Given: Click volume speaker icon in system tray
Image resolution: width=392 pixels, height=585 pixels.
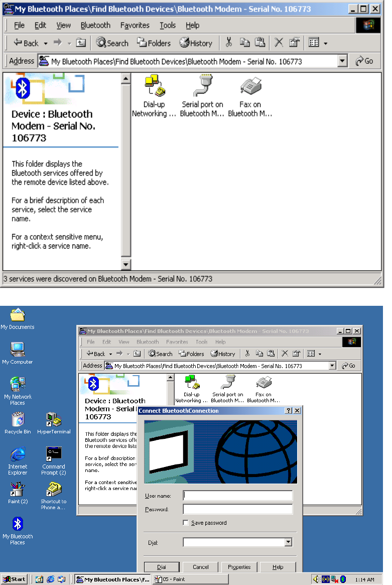Looking at the screenshot, I should (316, 579).
